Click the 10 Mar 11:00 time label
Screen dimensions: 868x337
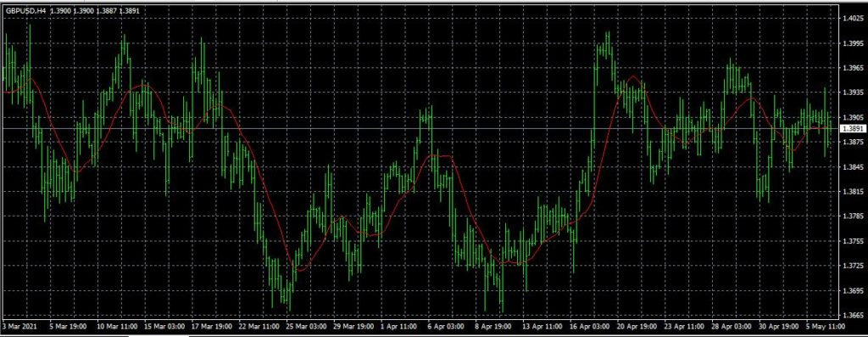point(116,327)
